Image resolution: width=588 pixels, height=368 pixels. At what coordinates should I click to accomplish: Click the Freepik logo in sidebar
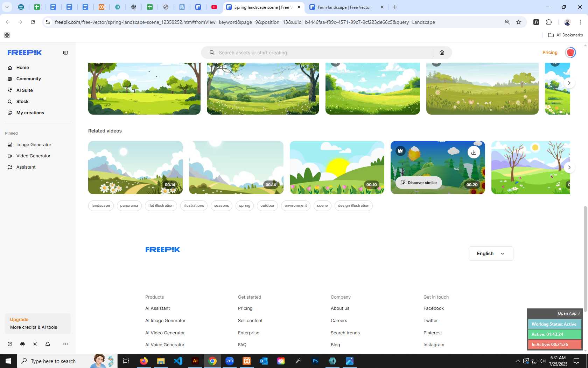tap(24, 53)
